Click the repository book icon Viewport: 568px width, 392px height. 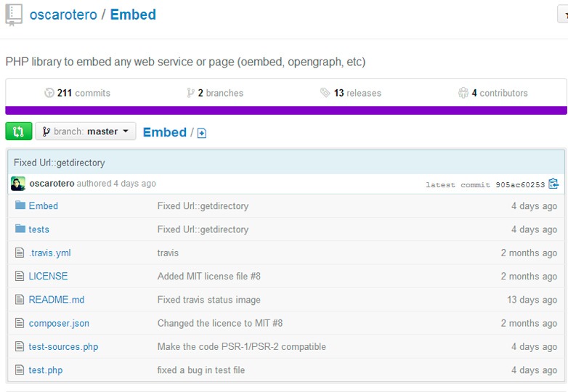tap(14, 15)
